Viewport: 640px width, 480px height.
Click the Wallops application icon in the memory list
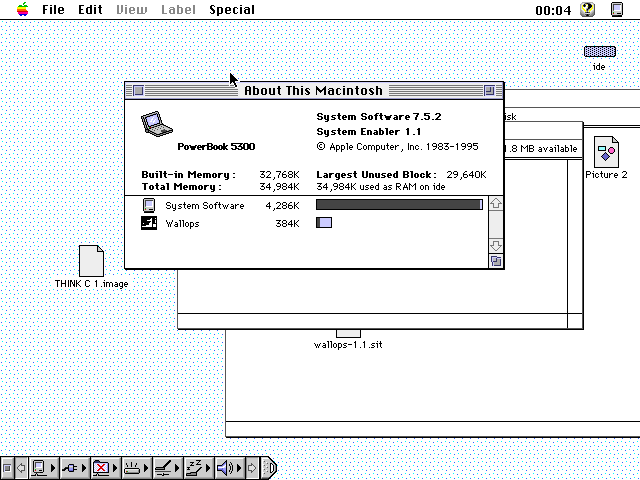(149, 223)
